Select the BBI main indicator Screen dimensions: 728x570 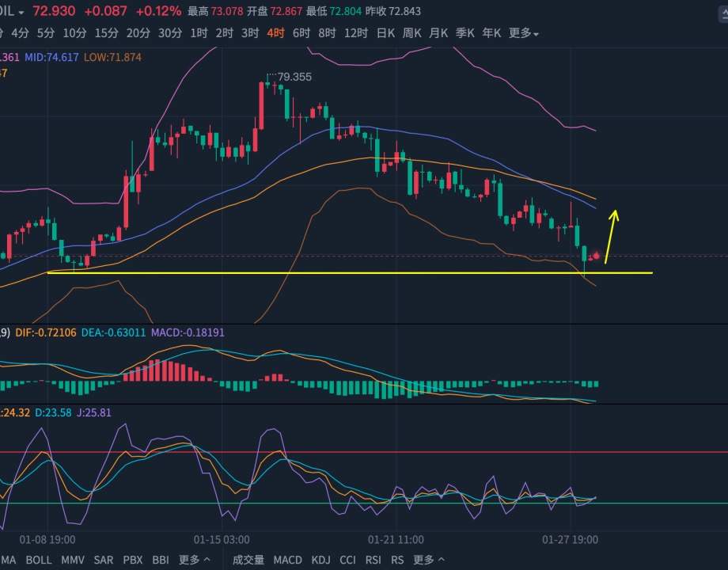[x=161, y=560]
